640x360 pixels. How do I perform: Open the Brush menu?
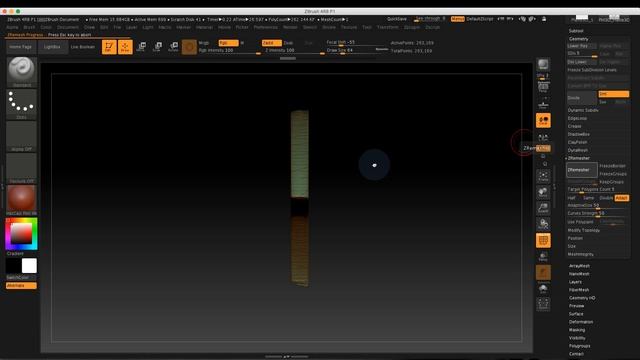pyautogui.click(x=29, y=27)
